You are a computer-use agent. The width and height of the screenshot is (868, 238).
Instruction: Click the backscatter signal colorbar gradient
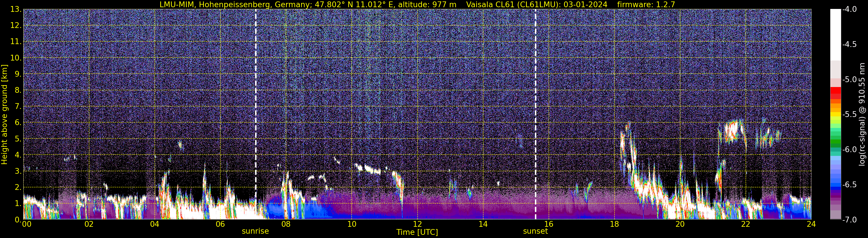836,114
